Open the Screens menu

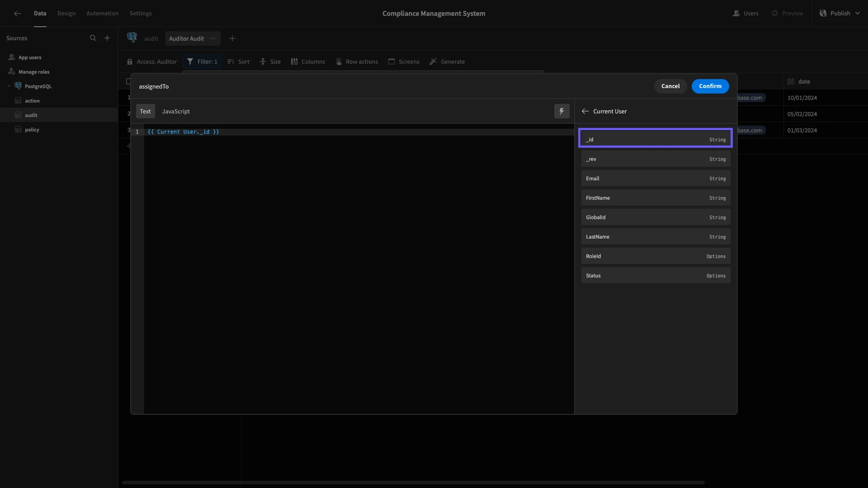point(404,62)
